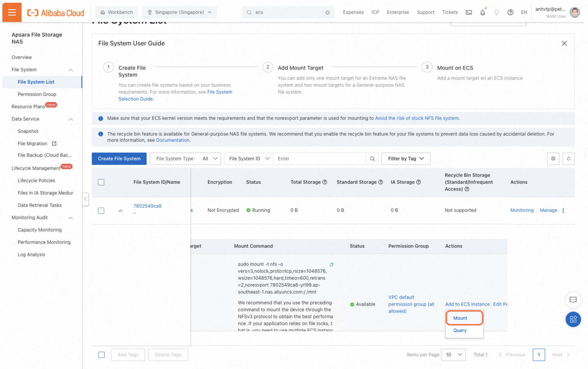Open Capacity Monitoring in sidebar
The height and width of the screenshot is (369, 588).
click(40, 230)
